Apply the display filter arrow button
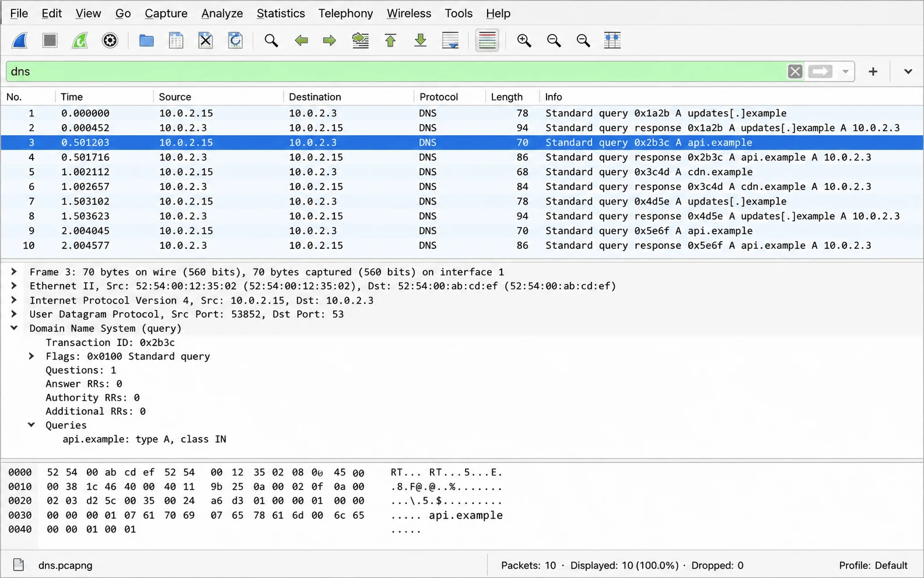 point(820,72)
